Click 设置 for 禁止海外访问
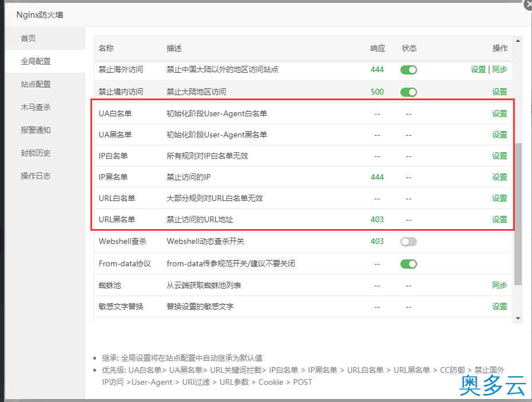Image resolution: width=532 pixels, height=402 pixels. (478, 70)
